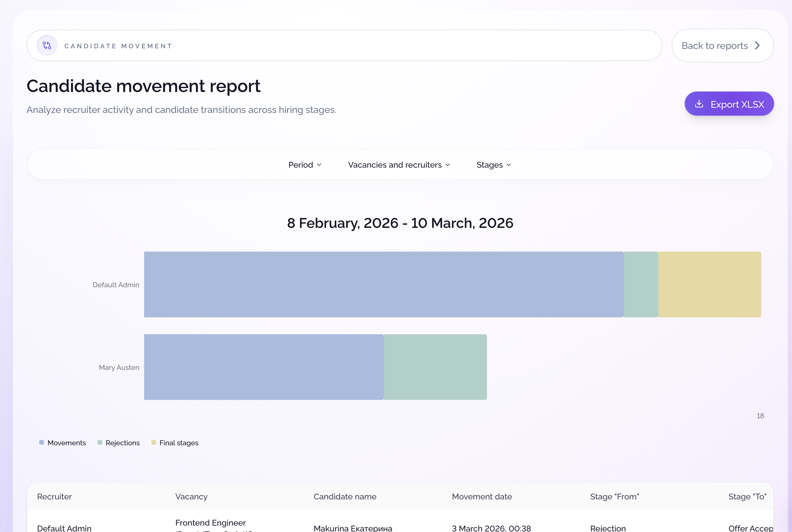Open the Period filter dropdown
The image size is (792, 532).
tap(305, 165)
